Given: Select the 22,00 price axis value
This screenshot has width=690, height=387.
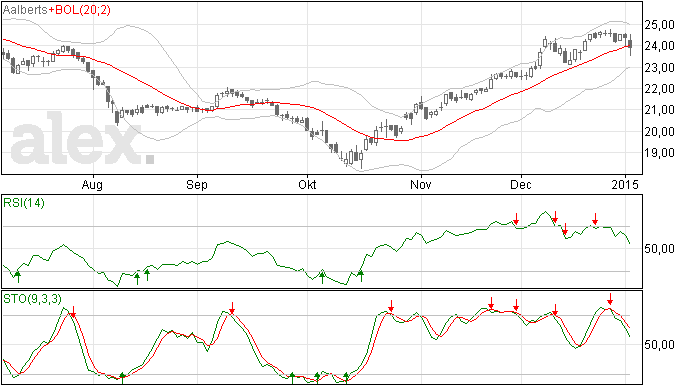Looking at the screenshot, I should [659, 89].
